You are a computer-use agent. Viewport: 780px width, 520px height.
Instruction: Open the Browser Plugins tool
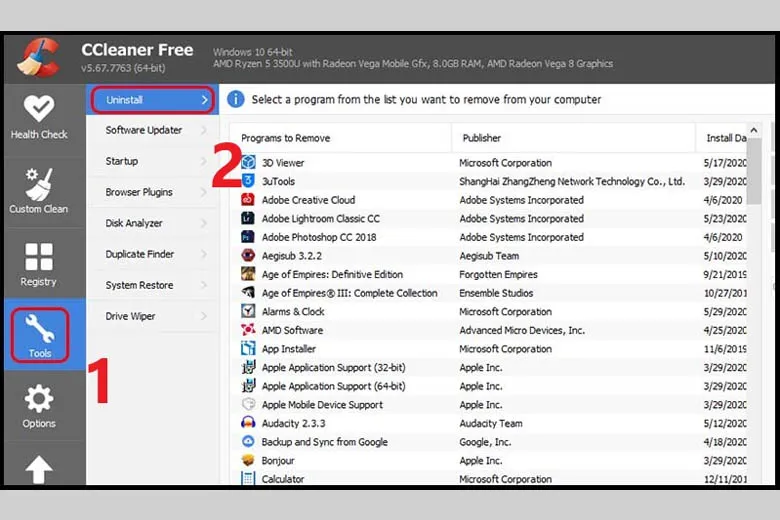[x=153, y=192]
